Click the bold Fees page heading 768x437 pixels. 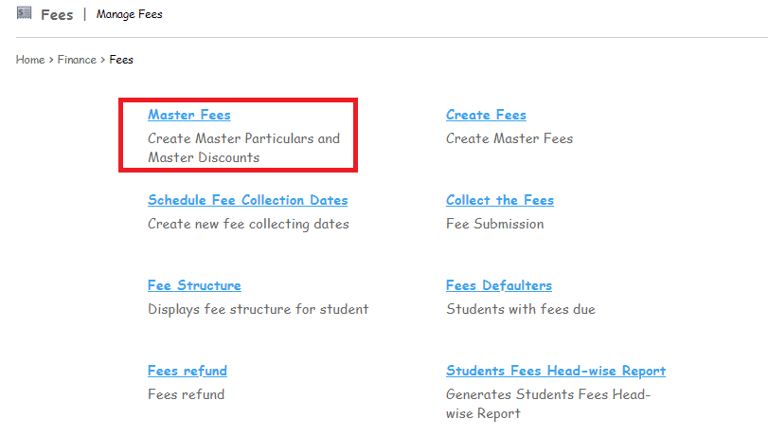click(x=57, y=14)
